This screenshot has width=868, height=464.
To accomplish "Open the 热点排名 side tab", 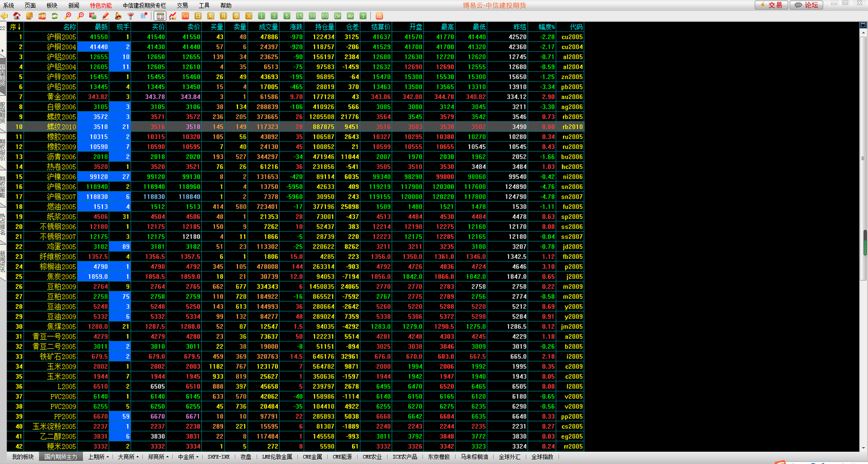I will [x=3, y=223].
